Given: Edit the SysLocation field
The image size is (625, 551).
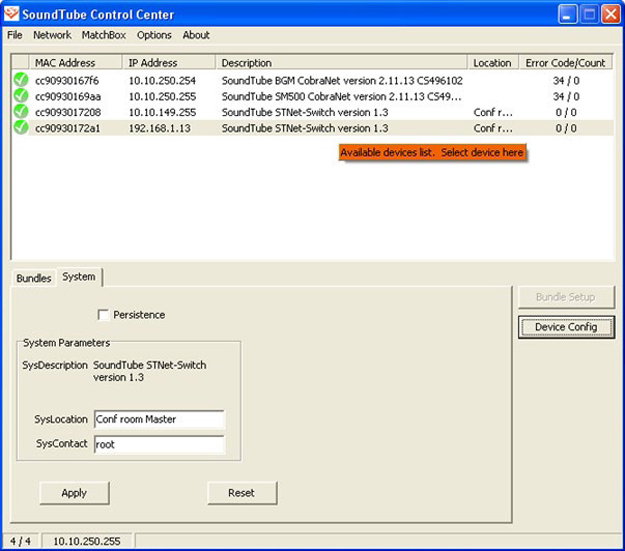Looking at the screenshot, I should pos(159,419).
